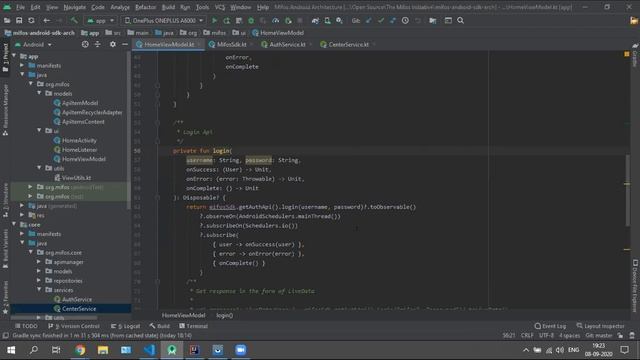Image resolution: width=640 pixels, height=360 pixels.
Task: Click the Git update project arrow icon
Action: pos(369,20)
